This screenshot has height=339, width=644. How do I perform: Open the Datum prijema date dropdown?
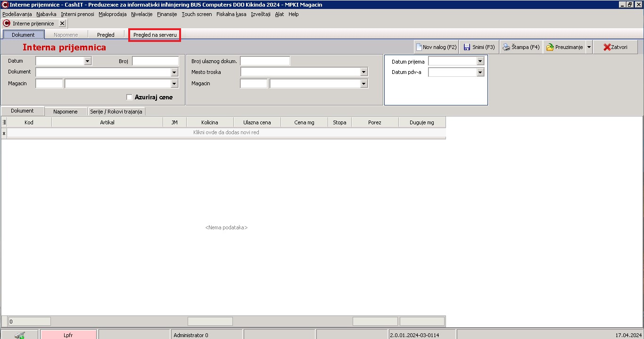(x=480, y=61)
